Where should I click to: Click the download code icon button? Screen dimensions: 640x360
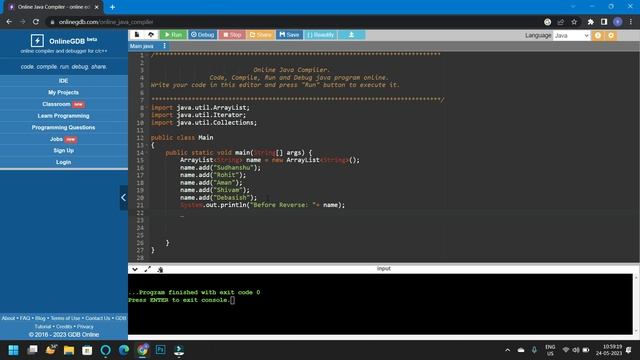[x=351, y=35]
